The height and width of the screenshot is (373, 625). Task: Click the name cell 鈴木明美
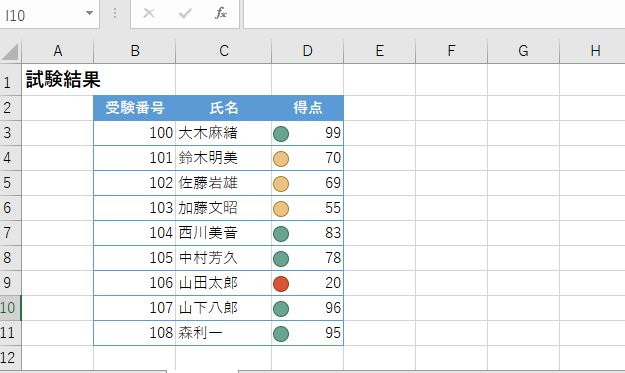[x=224, y=158]
